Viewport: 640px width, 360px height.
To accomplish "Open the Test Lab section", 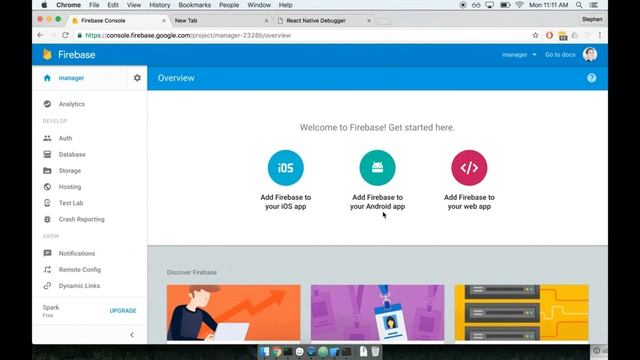I will pos(71,203).
